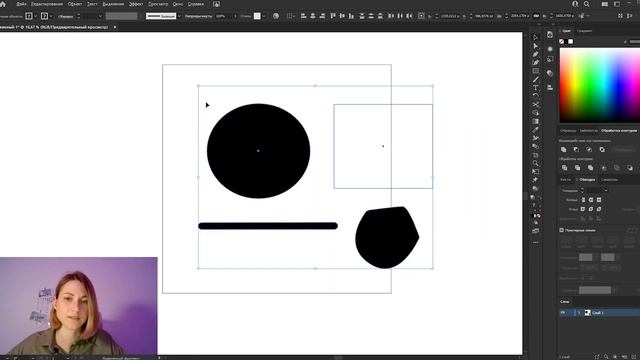Open the Объект menu
Viewport: 640px width, 360px height.
tap(75, 4)
